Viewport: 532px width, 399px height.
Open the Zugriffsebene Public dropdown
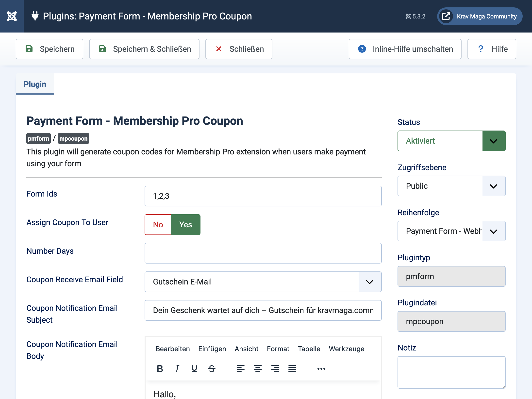coord(451,186)
